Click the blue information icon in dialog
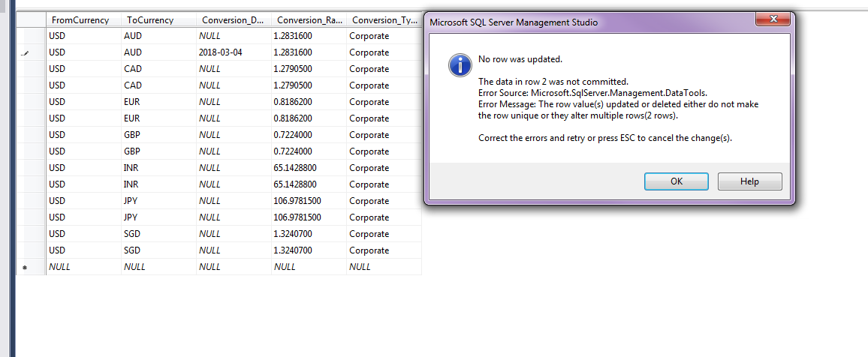The image size is (868, 357). coord(460,64)
